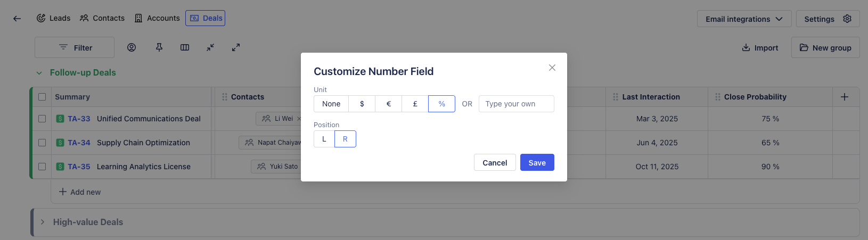
Task: Click the expand fullscreen arrows icon
Action: 236,47
